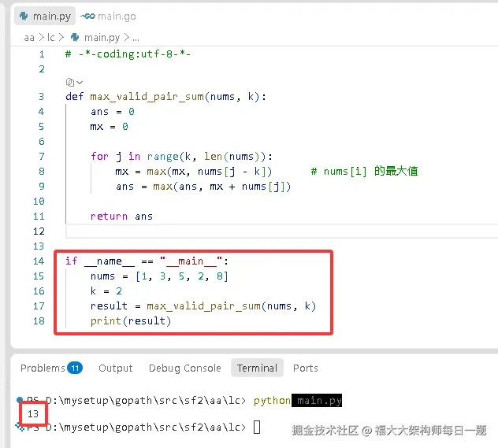Click 'print(result)' on line 18
Image resolution: width=498 pixels, height=448 pixels.
point(131,321)
